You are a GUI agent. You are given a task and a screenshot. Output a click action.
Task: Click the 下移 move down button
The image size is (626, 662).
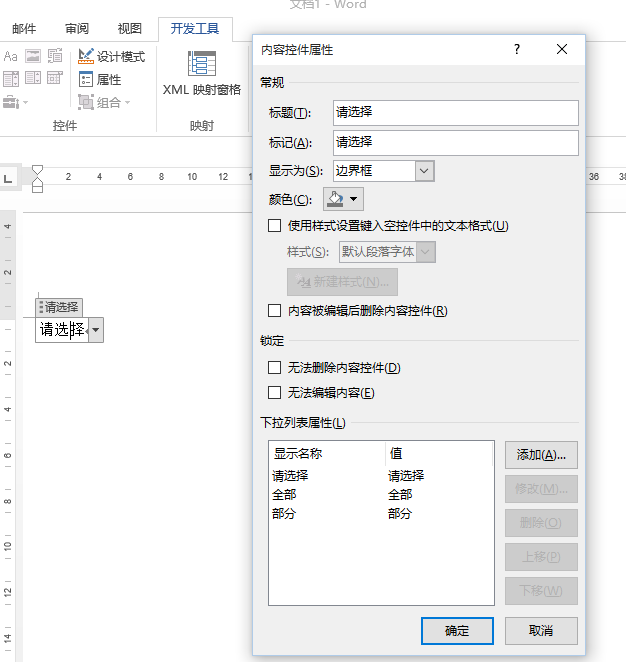click(x=541, y=591)
